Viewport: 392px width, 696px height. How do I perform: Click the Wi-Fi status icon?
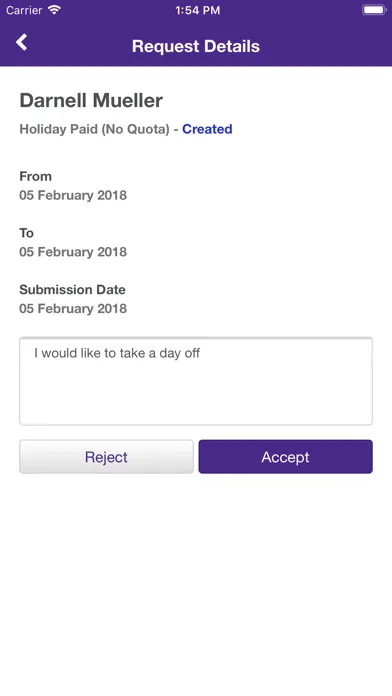pyautogui.click(x=54, y=10)
